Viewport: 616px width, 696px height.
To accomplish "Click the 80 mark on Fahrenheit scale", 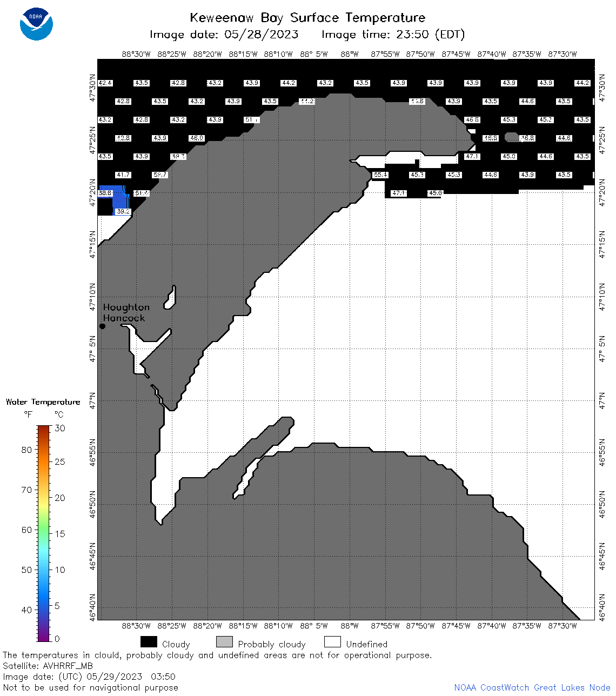I will click(x=26, y=450).
